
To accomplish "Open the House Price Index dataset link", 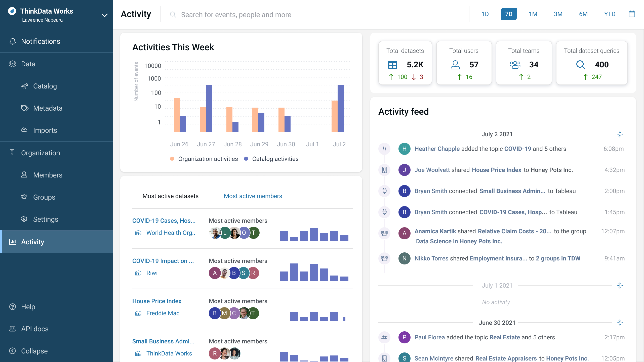I will [157, 301].
